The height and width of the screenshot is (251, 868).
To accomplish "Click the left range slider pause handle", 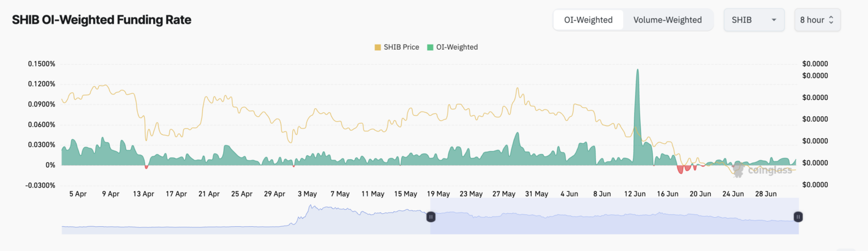I will pos(431,216).
